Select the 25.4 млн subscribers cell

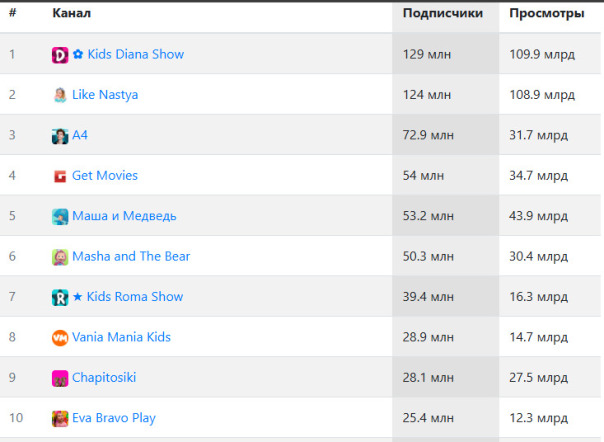[x=446, y=418]
